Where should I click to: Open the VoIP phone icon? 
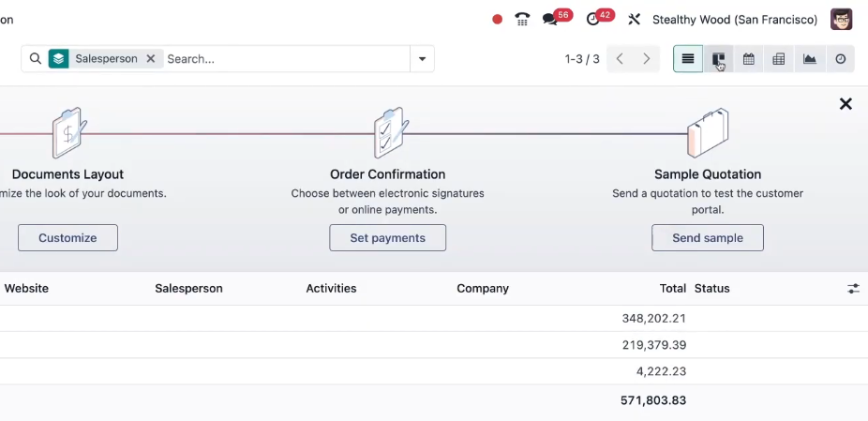tap(522, 20)
